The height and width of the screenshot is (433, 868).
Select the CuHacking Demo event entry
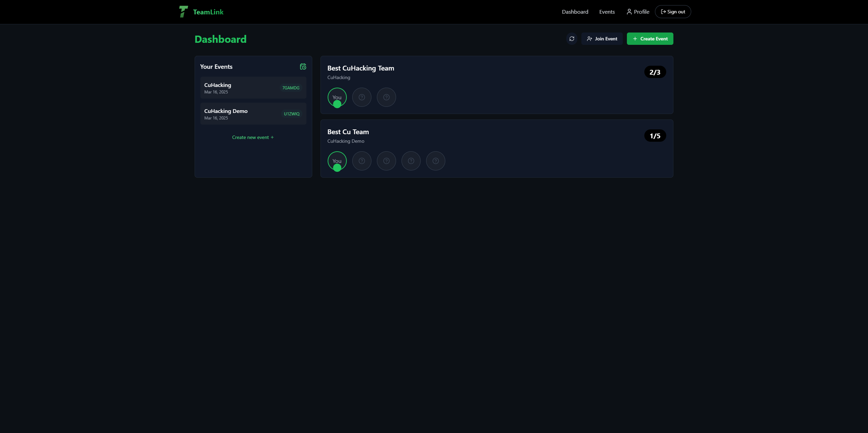[x=239, y=114]
